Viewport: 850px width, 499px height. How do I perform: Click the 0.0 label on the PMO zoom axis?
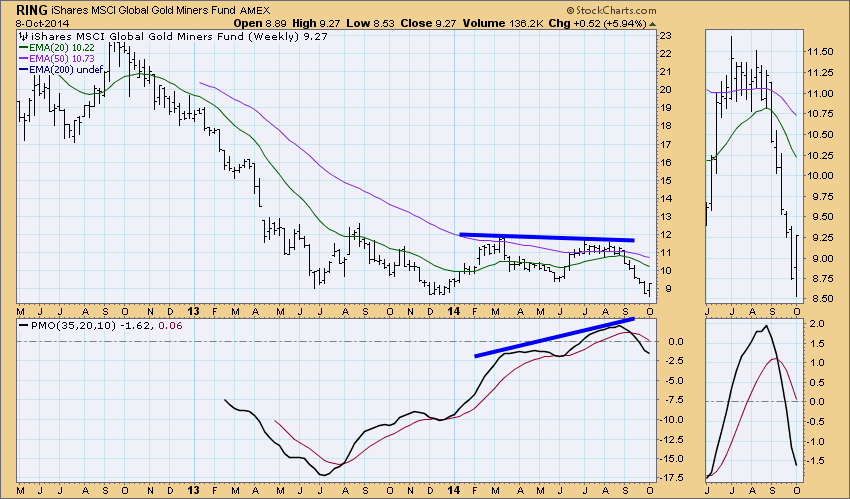818,401
